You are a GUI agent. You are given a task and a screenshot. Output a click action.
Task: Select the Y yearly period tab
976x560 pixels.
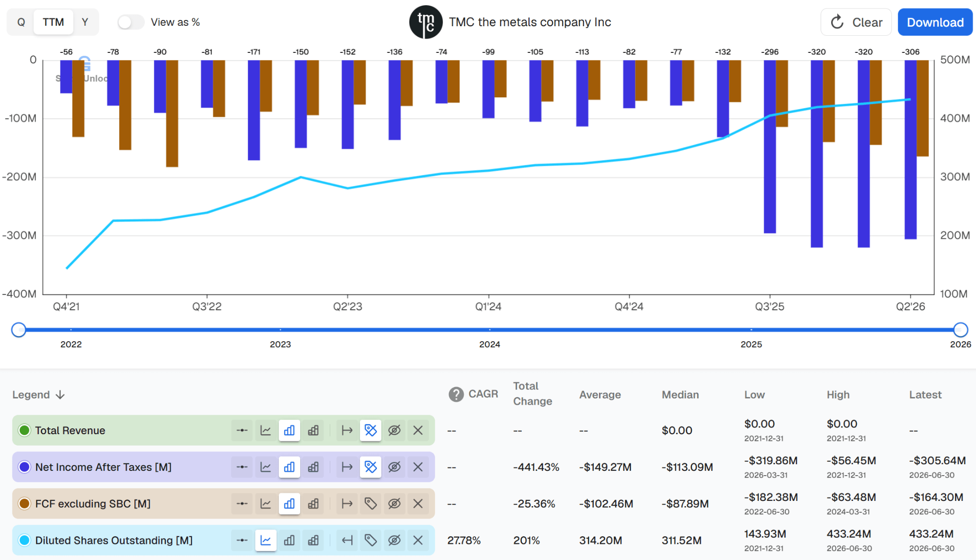85,22
